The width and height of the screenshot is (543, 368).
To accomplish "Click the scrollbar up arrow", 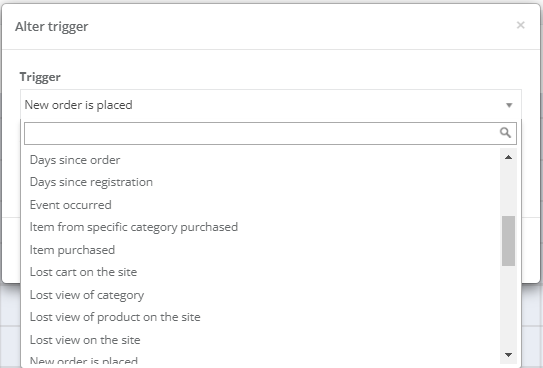I will coord(508,157).
